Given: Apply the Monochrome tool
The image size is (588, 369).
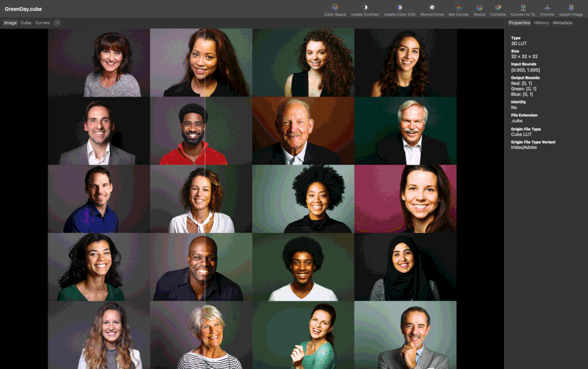Looking at the screenshot, I should (x=432, y=10).
